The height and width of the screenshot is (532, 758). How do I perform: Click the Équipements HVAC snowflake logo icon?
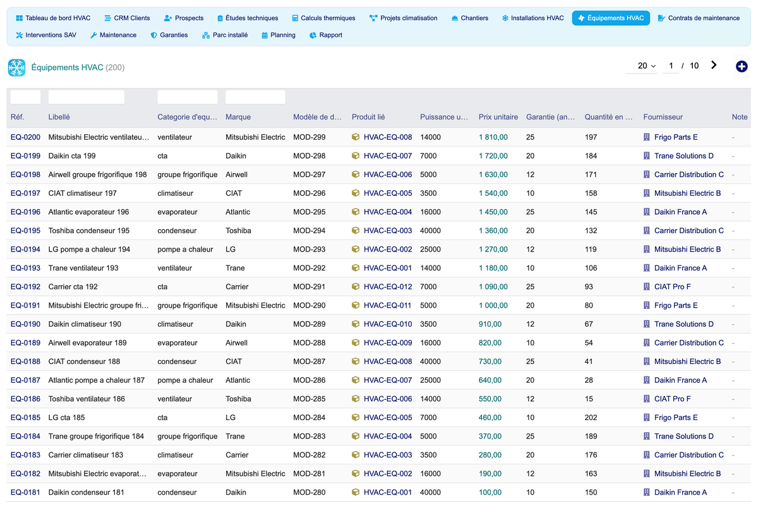pyautogui.click(x=16, y=68)
